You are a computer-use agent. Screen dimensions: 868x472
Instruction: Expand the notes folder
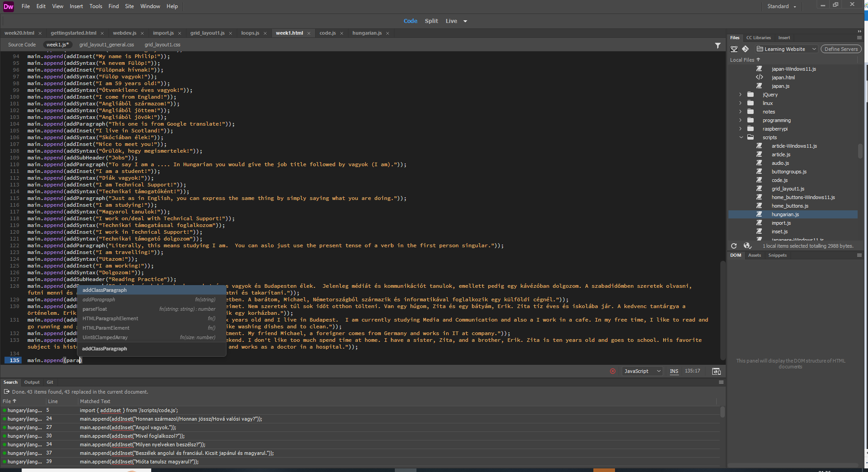click(741, 112)
